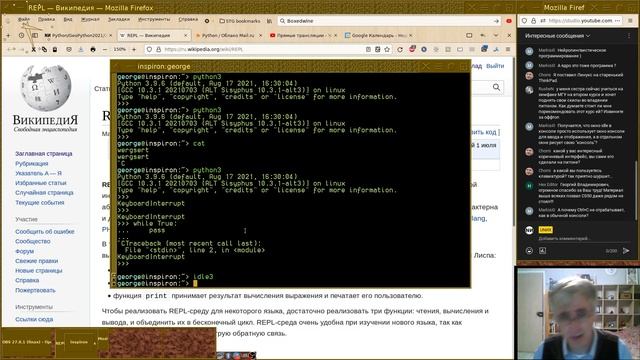Click the Print icon
This screenshot has height=360, width=640.
click(x=93, y=49)
